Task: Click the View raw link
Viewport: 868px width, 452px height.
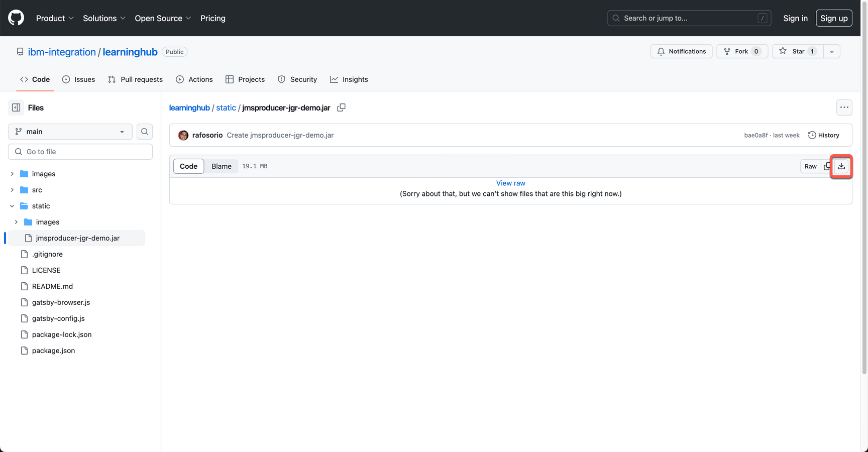Action: [510, 183]
